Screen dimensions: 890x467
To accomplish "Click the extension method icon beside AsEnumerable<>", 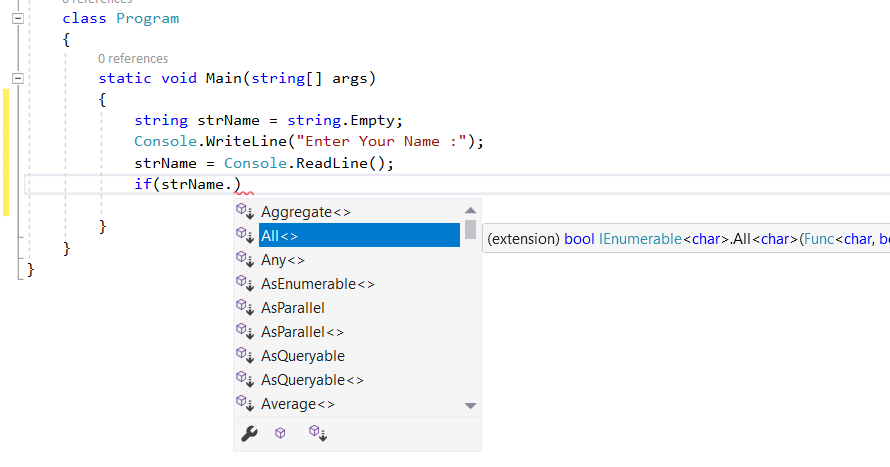I will tap(245, 283).
